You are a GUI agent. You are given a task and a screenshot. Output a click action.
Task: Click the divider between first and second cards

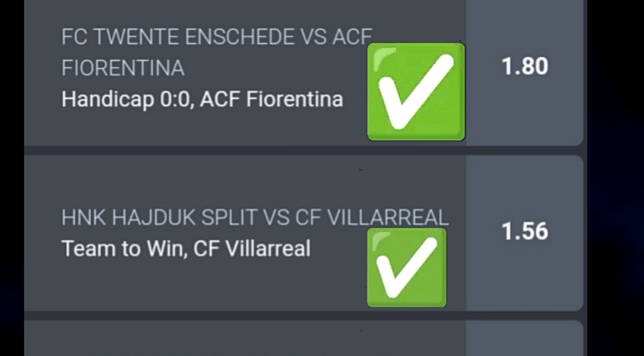(304, 150)
